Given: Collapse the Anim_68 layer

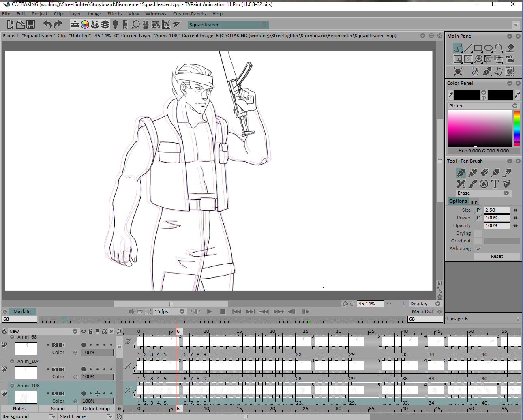Looking at the screenshot, I should (12, 337).
